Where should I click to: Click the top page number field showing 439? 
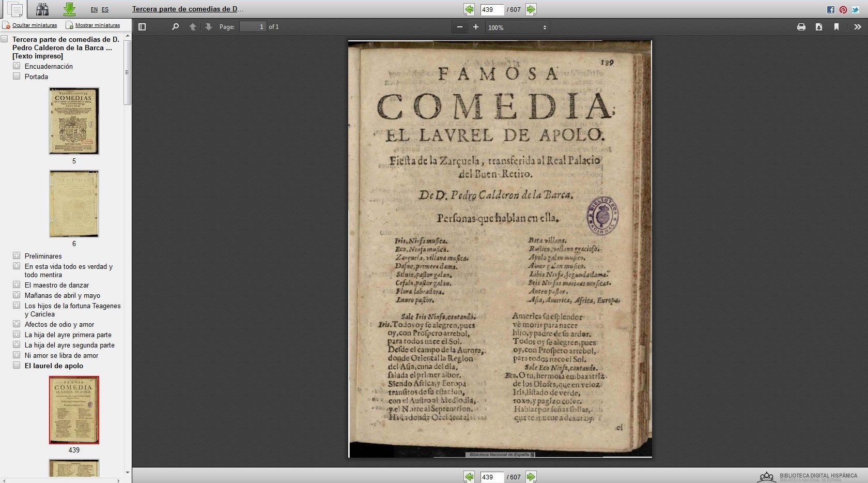(491, 9)
